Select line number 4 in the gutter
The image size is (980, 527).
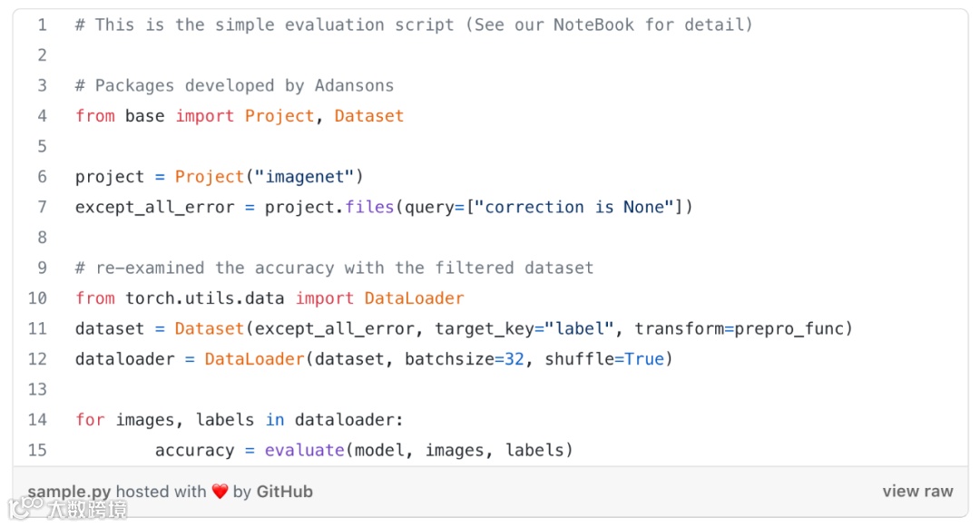click(x=42, y=116)
